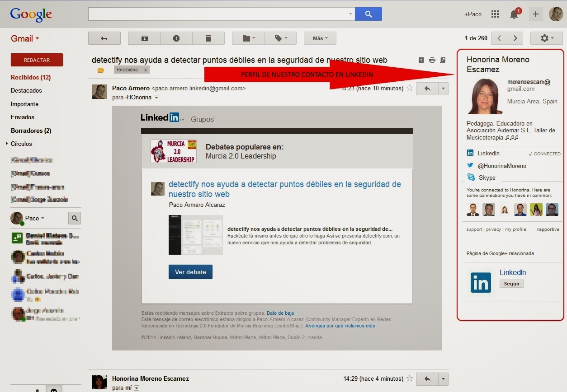567x392 pixels.
Task: Open Paco chat status dropdown
Action: click(43, 218)
